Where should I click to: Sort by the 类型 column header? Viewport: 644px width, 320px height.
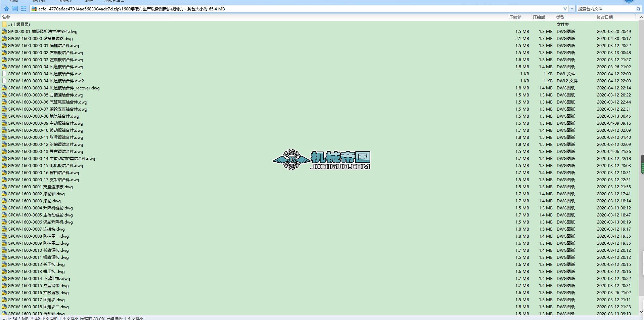tap(560, 17)
